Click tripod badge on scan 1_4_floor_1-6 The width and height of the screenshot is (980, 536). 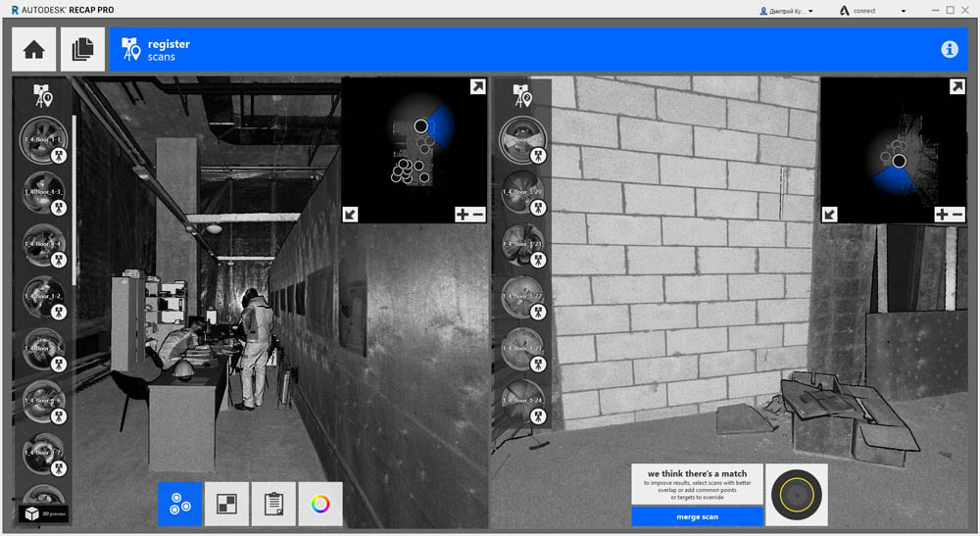point(59,416)
